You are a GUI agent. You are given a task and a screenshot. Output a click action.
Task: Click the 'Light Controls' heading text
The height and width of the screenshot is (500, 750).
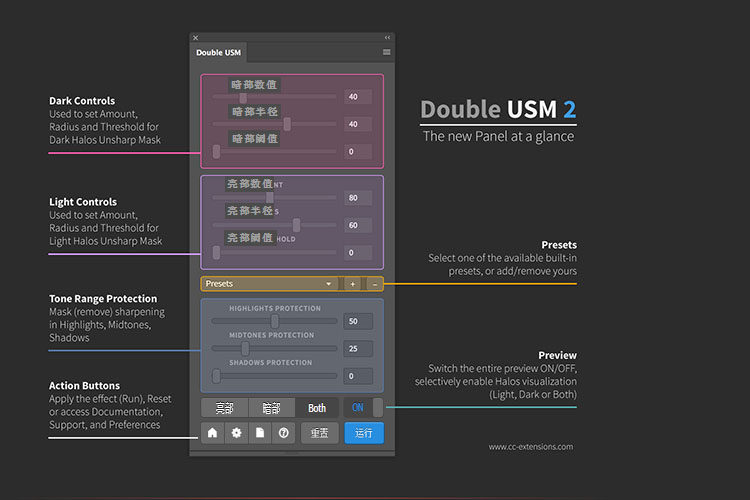coord(83,202)
